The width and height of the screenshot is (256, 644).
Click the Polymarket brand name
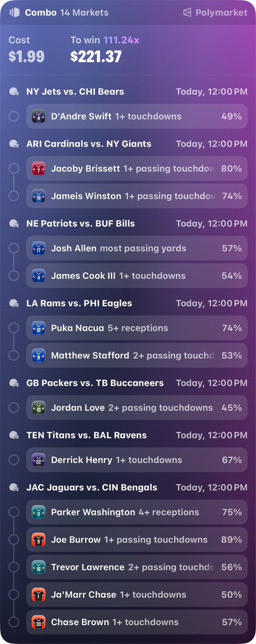(222, 12)
